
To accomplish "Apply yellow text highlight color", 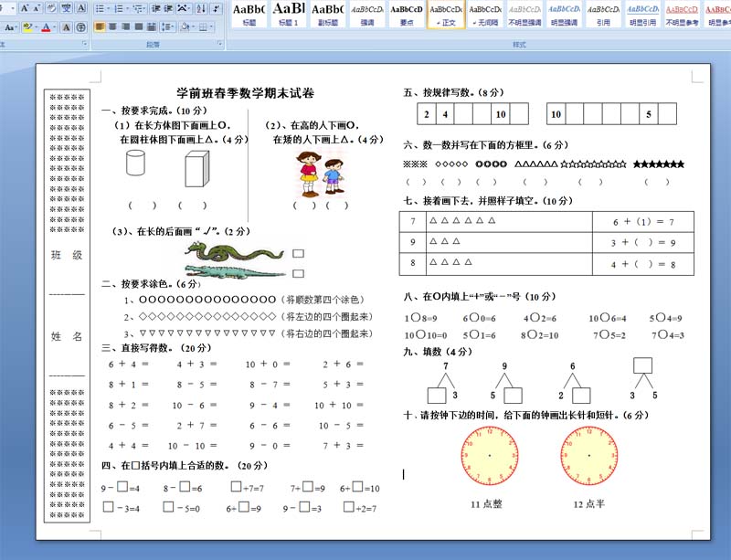I will [27, 27].
